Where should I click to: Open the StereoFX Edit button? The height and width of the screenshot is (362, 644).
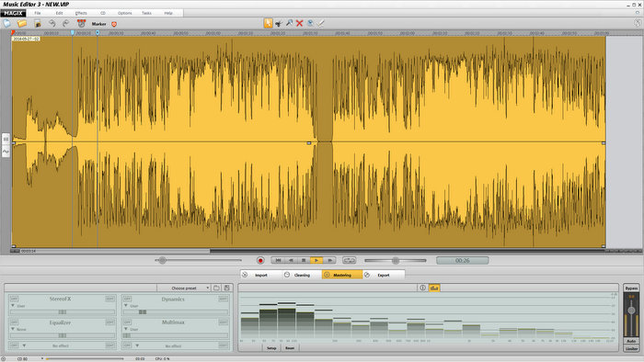click(109, 299)
